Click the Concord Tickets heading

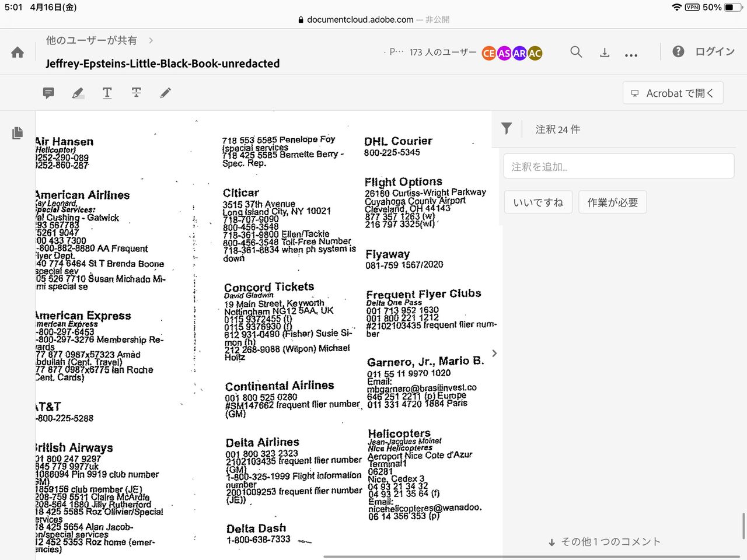pyautogui.click(x=269, y=287)
